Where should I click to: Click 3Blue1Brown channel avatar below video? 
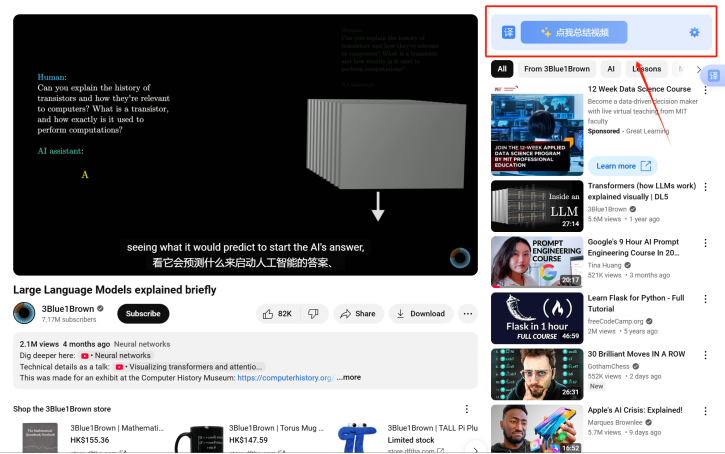pyautogui.click(x=24, y=313)
